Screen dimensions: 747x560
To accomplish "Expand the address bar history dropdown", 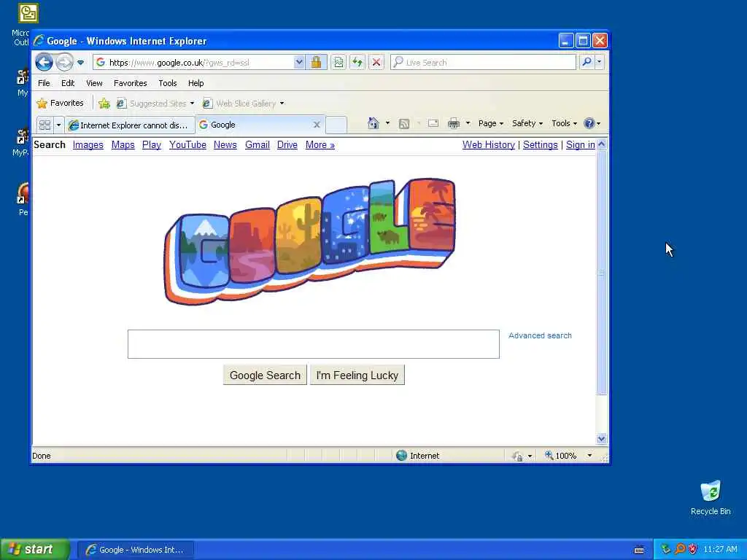I will (298, 63).
